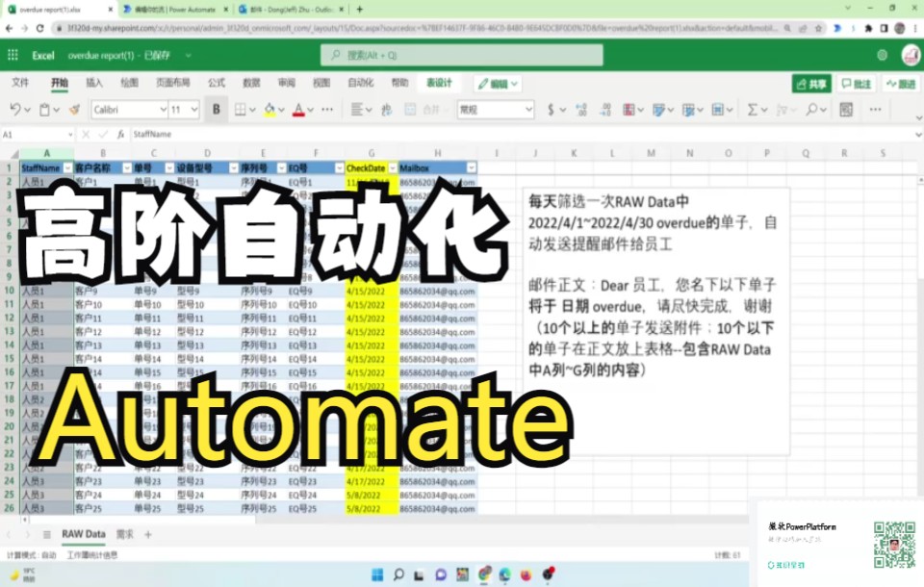Image resolution: width=924 pixels, height=587 pixels.
Task: Click the 跟进 catch up button
Action: coord(902,84)
